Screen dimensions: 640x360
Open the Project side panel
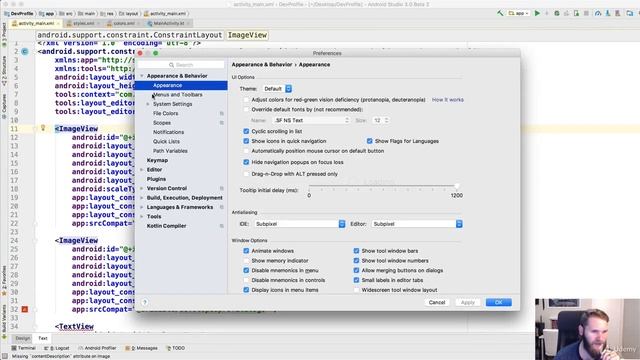[4, 35]
